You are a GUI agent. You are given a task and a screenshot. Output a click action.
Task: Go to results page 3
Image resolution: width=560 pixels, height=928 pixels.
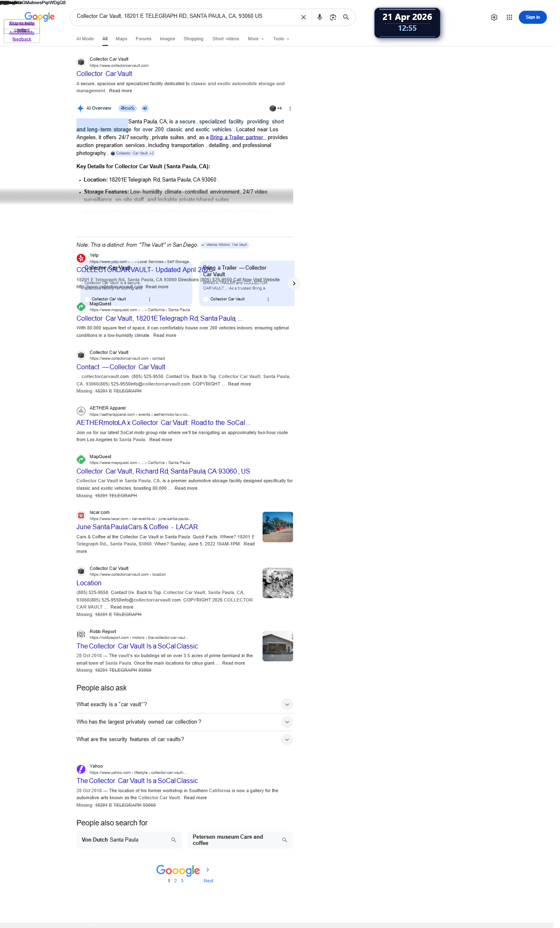[x=182, y=881]
